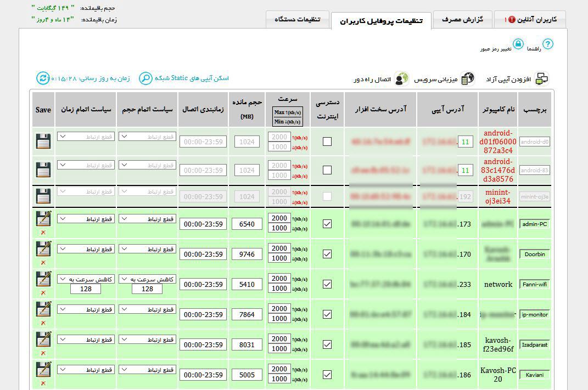Edit remaining volume 9746 for Doorbin
Viewport: 588px width, 390px height.
(x=247, y=254)
